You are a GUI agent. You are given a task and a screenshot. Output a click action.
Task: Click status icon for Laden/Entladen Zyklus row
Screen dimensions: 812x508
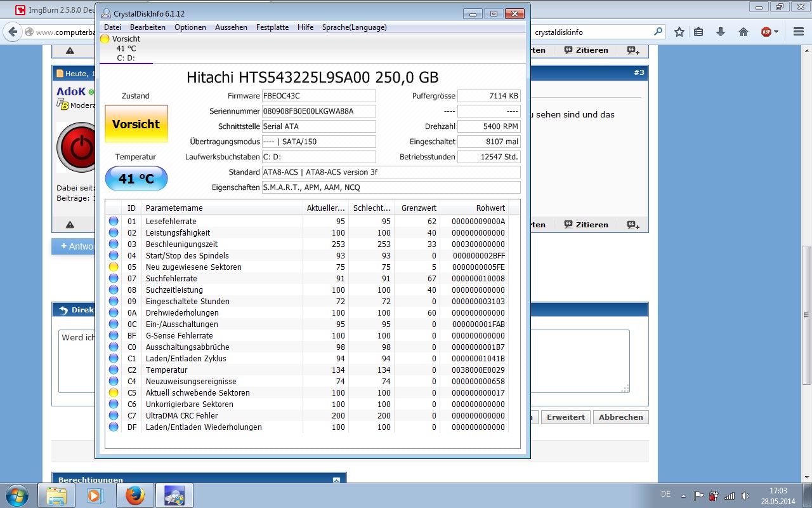(x=114, y=358)
